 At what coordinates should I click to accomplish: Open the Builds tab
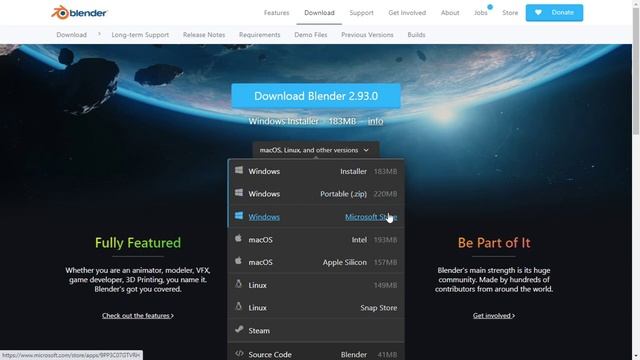pos(416,35)
